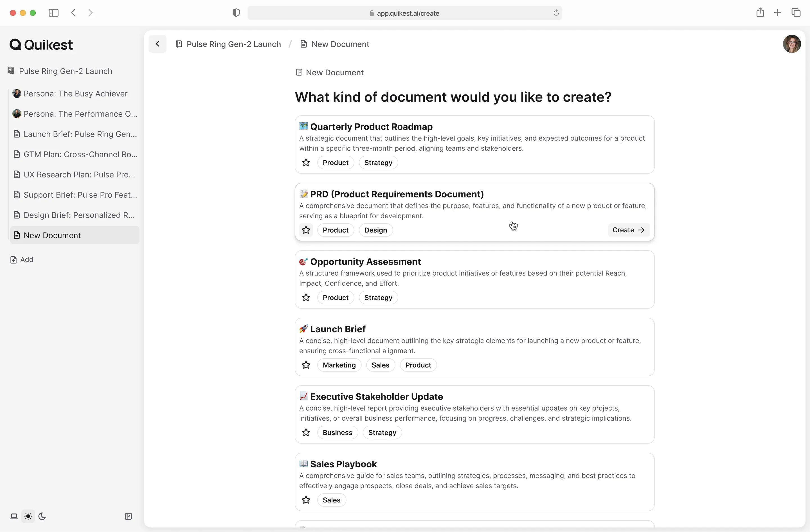Image resolution: width=810 pixels, height=532 pixels.
Task: Open UX Research Plan: Pulse Pro document
Action: (x=75, y=175)
